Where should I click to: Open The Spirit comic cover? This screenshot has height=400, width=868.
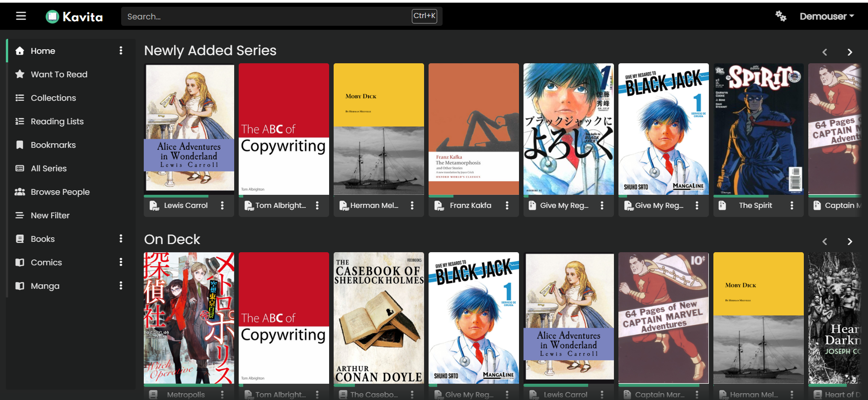759,129
